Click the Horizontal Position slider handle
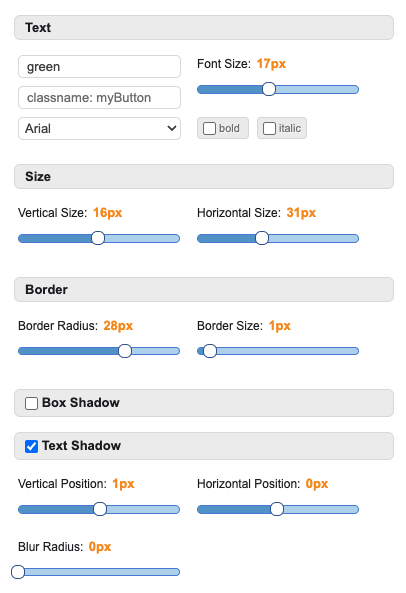 [277, 509]
